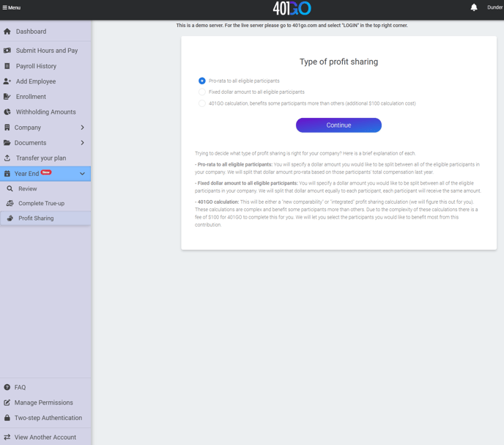Open View Another Account
This screenshot has height=445, width=504.
coord(45,437)
